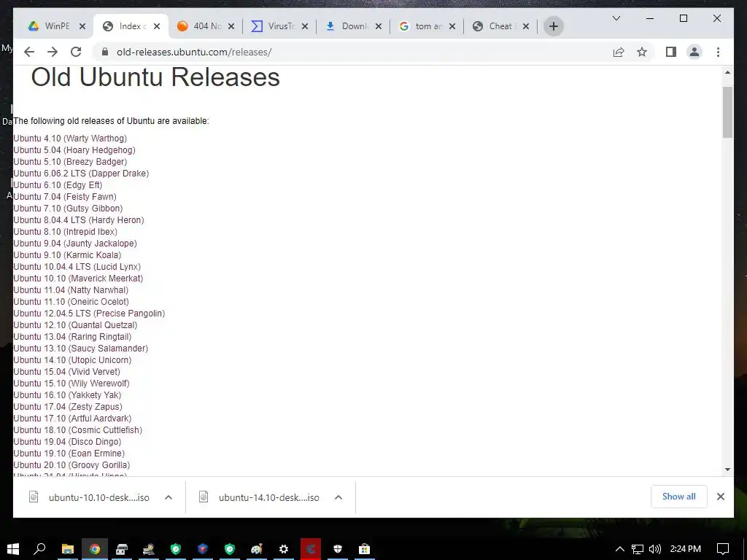Image resolution: width=747 pixels, height=560 pixels.
Task: Open the 2:24 PM clock calendar
Action: [x=686, y=549]
